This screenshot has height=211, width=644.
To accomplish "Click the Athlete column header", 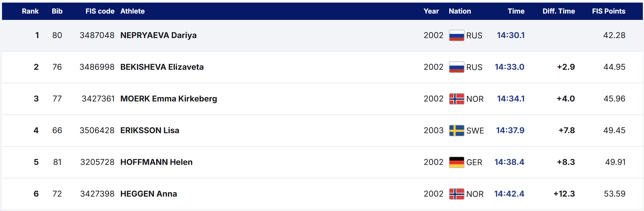I will pos(132,11).
